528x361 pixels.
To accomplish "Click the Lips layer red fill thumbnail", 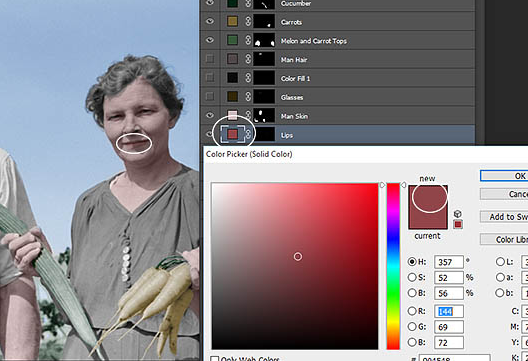I will [232, 135].
